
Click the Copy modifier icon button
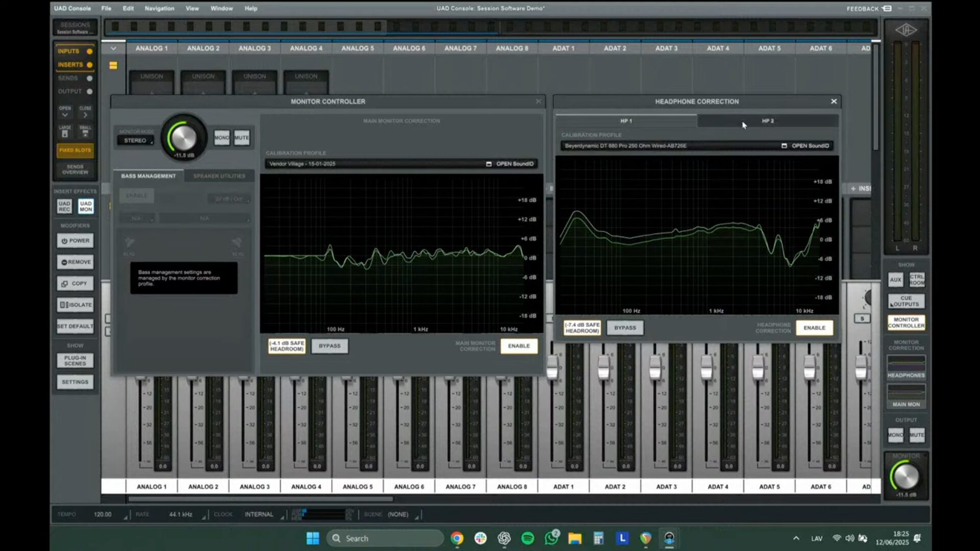tap(75, 284)
